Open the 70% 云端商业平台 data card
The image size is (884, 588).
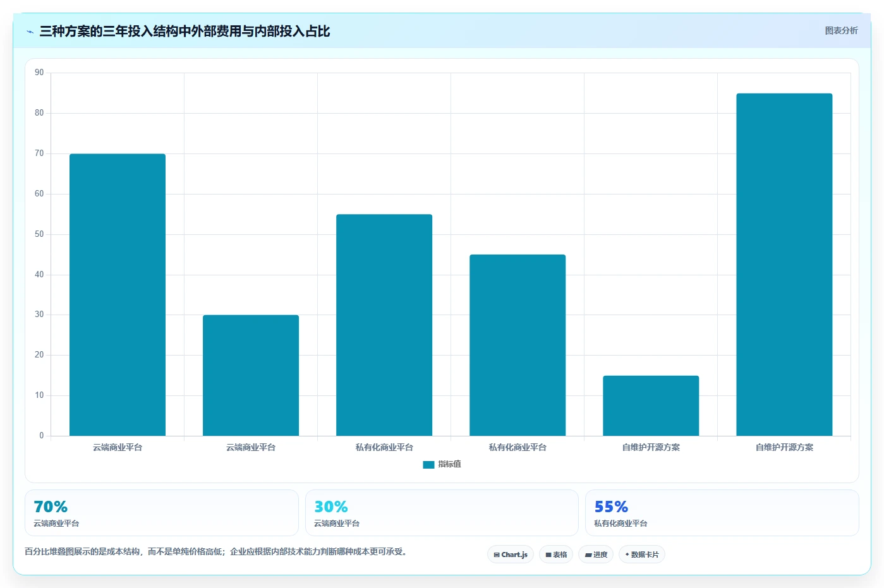[x=162, y=513]
